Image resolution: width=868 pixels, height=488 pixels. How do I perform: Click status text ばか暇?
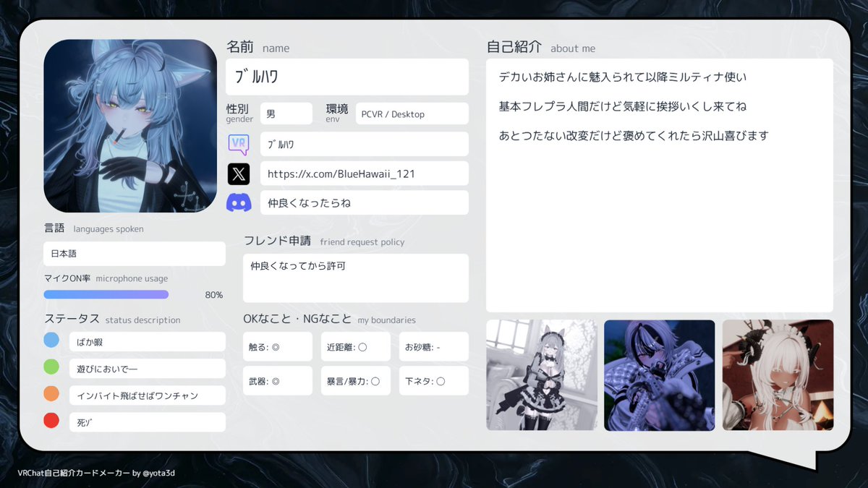click(148, 341)
